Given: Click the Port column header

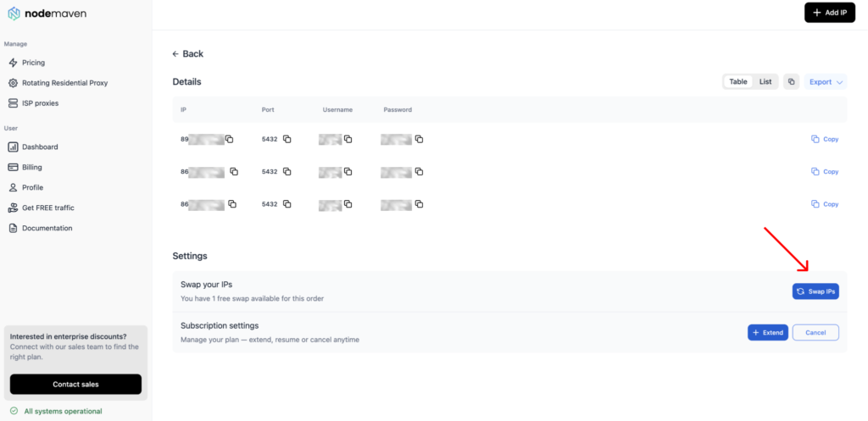Looking at the screenshot, I should [268, 109].
